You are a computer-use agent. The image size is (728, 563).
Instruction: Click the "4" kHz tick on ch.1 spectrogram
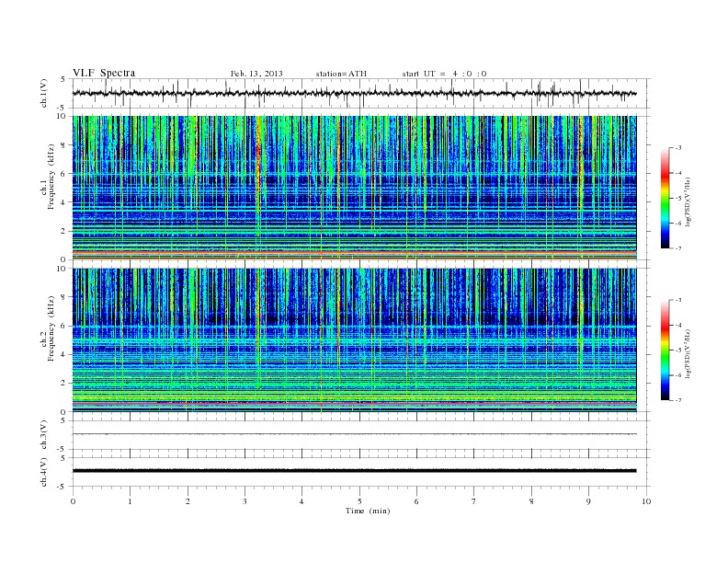point(63,202)
